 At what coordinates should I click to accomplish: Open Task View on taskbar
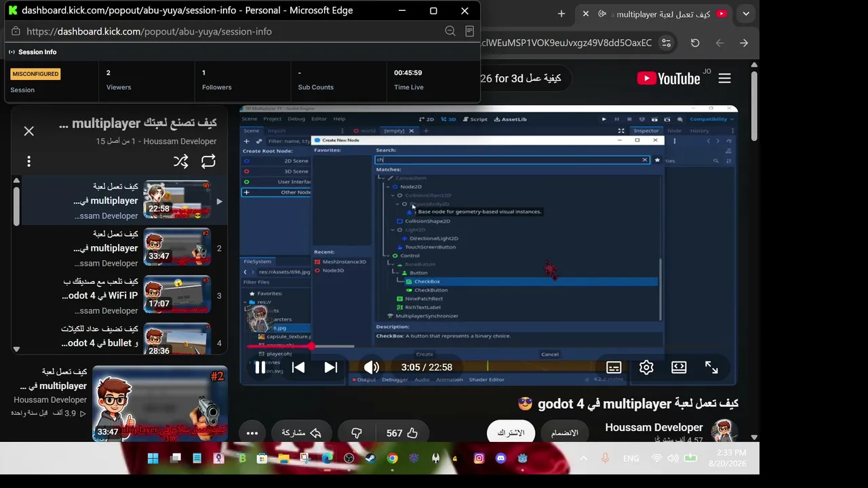176,458
